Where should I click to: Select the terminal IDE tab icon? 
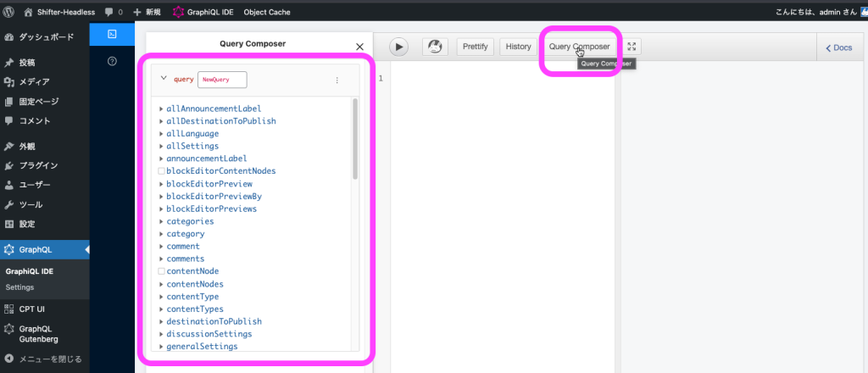point(112,34)
